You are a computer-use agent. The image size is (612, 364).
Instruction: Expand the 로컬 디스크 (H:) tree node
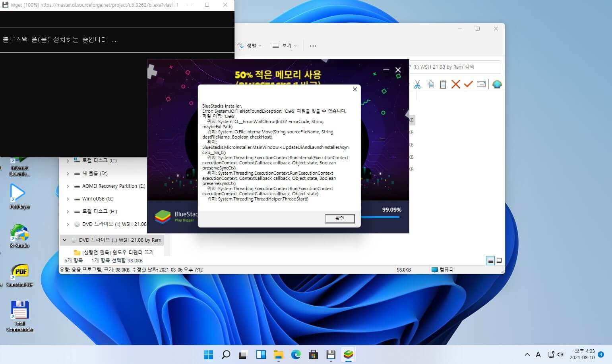point(68,212)
